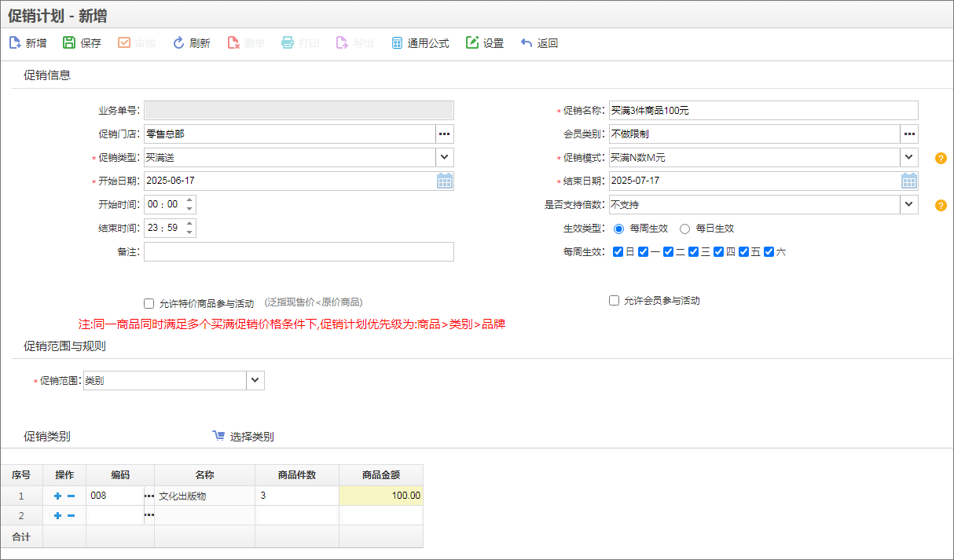Remove row 2 using the minus icon

point(71,516)
